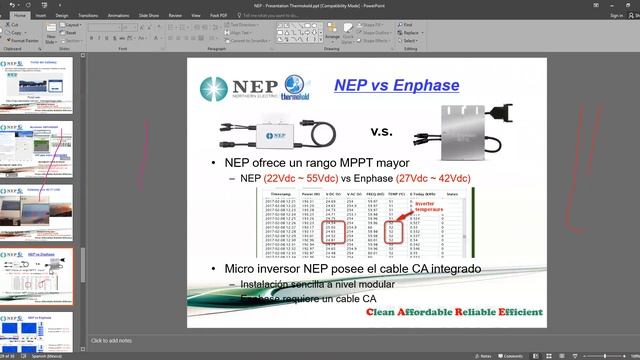Click the Replace button
The image size is (640, 360).
410,33
